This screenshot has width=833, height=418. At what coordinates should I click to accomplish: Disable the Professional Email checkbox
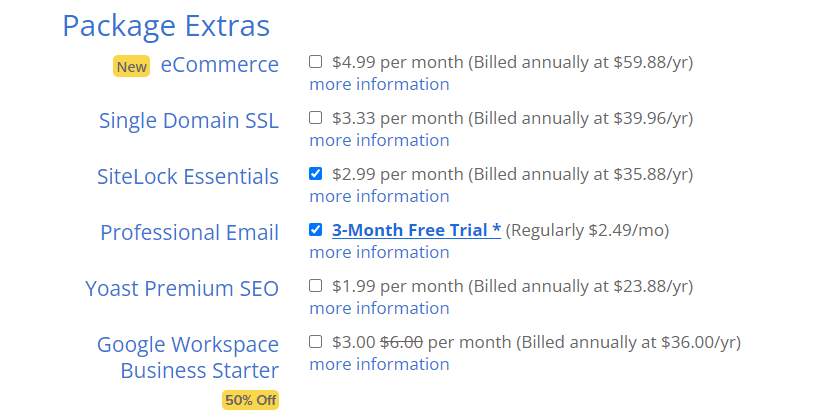pos(316,230)
